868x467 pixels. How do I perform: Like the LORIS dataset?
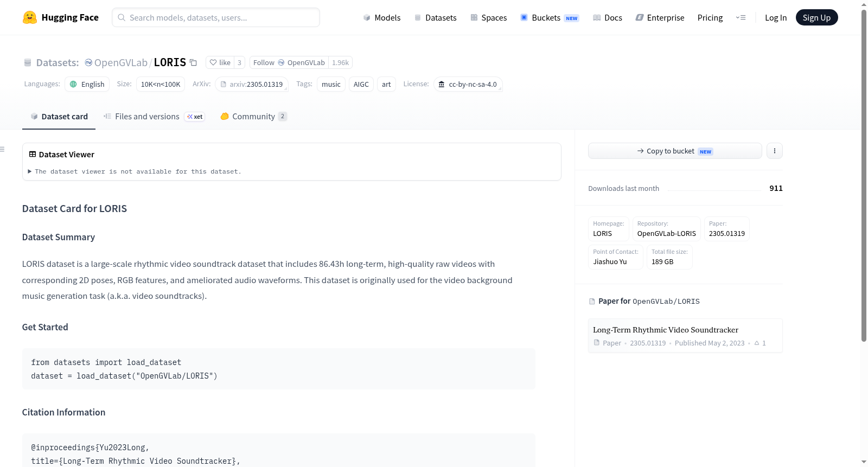tap(220, 62)
